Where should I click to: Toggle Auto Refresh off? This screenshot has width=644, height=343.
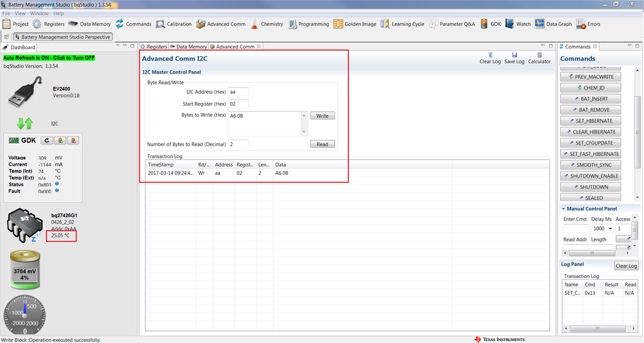[x=49, y=58]
